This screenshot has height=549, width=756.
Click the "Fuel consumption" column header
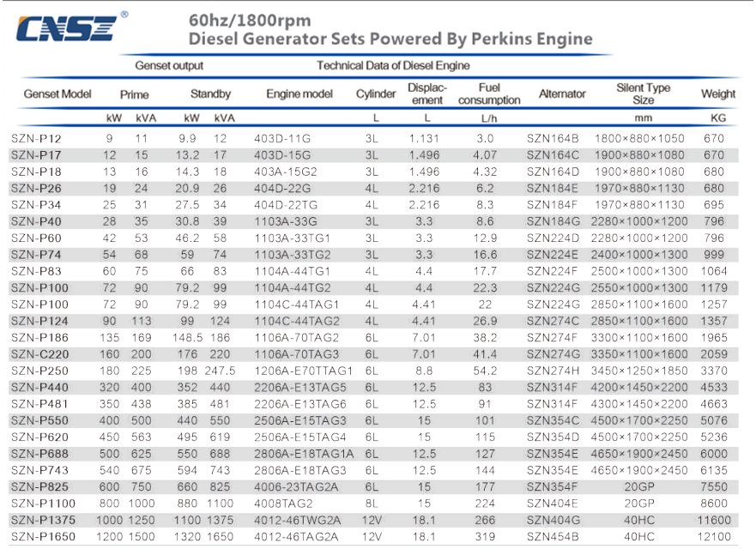tap(489, 94)
